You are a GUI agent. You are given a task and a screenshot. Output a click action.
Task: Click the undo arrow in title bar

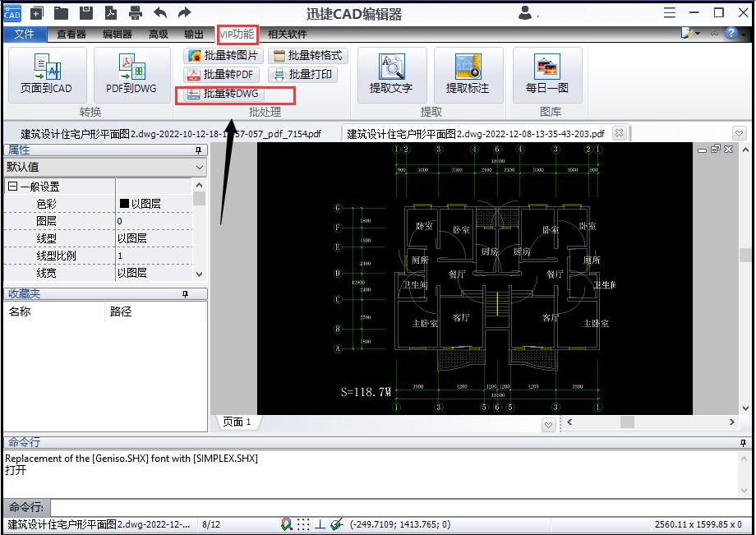[x=160, y=12]
